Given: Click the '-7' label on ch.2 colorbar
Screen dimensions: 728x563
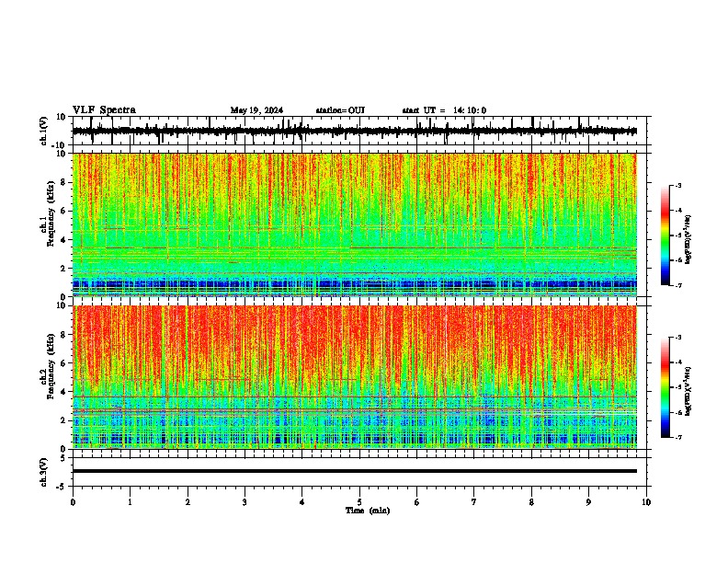Looking at the screenshot, I should coord(678,437).
